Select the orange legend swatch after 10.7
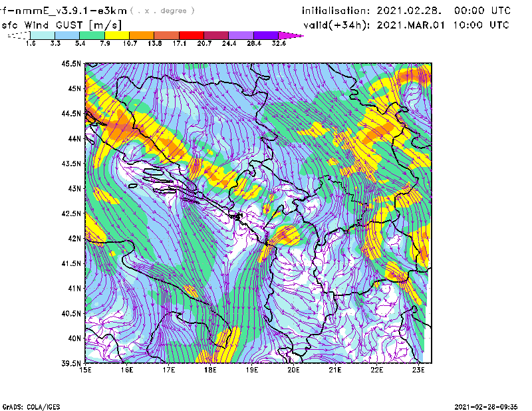 coord(142,35)
